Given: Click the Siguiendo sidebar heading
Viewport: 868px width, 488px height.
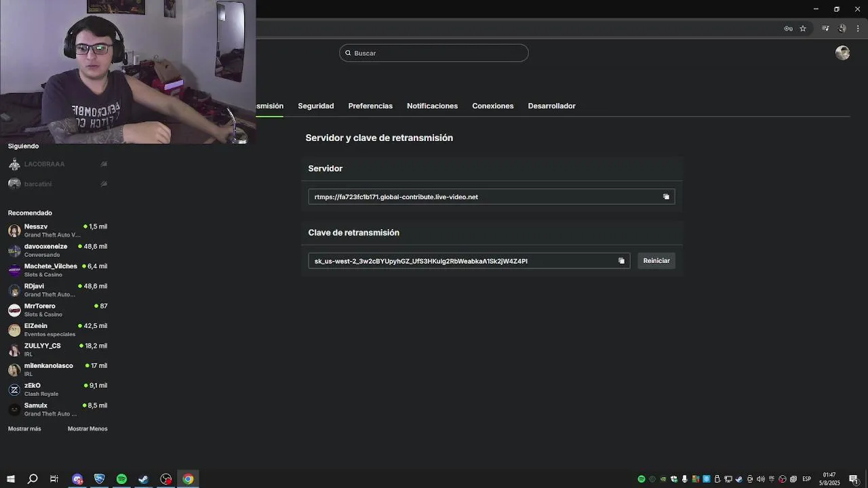Looking at the screenshot, I should 23,146.
